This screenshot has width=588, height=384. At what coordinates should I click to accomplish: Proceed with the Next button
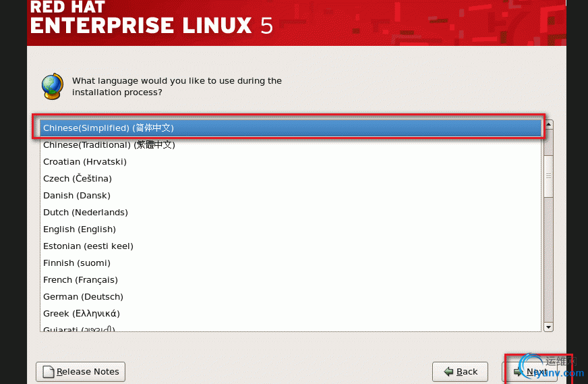[x=530, y=372]
